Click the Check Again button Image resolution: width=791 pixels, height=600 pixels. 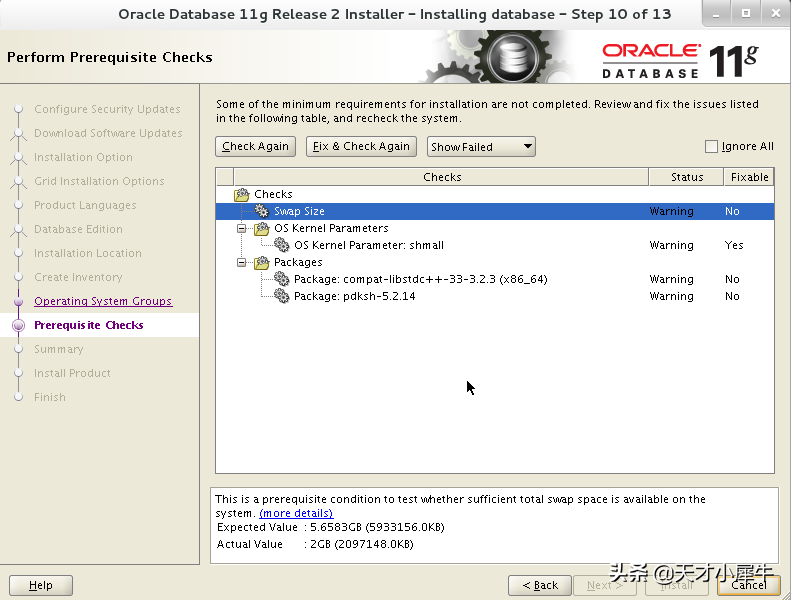[x=255, y=146]
